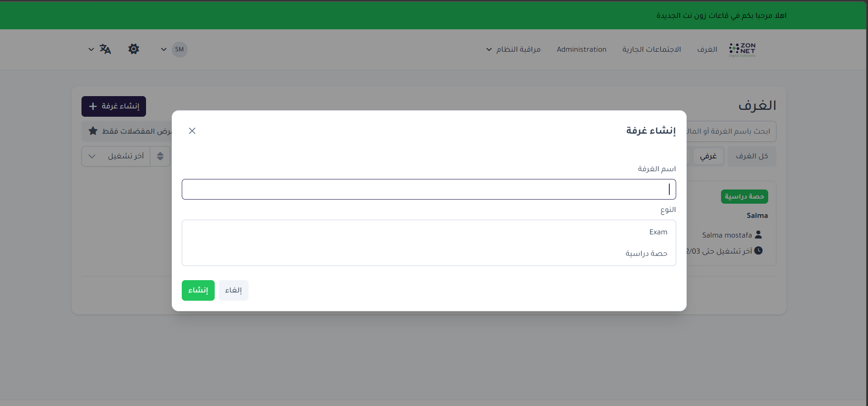
Task: Click the settings gear icon
Action: tap(134, 49)
